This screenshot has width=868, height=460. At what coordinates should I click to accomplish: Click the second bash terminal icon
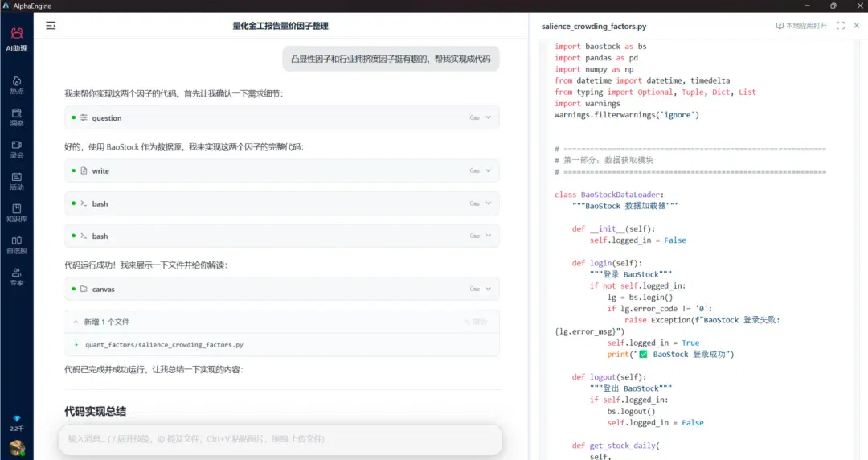tap(84, 236)
